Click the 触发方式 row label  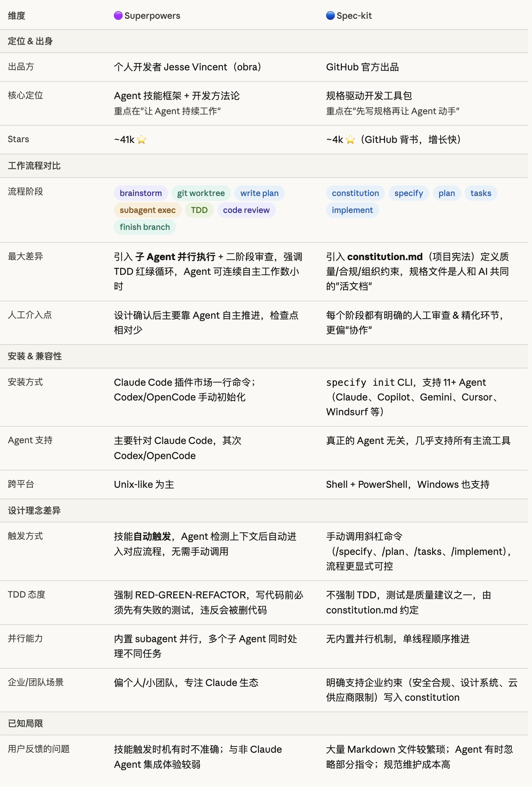coord(25,536)
